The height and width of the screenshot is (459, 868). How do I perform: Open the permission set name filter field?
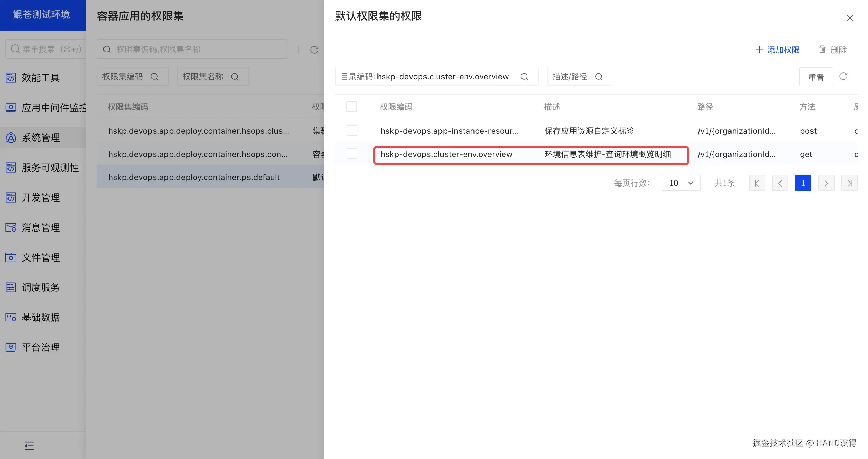click(213, 77)
